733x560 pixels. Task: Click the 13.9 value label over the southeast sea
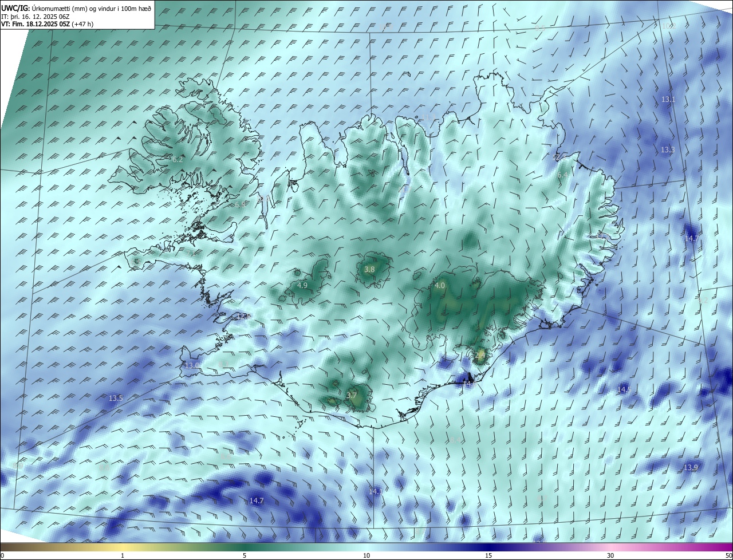(691, 468)
